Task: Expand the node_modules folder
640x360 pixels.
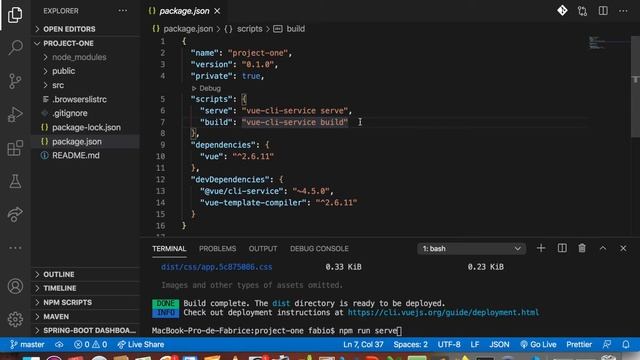Action: click(85, 57)
